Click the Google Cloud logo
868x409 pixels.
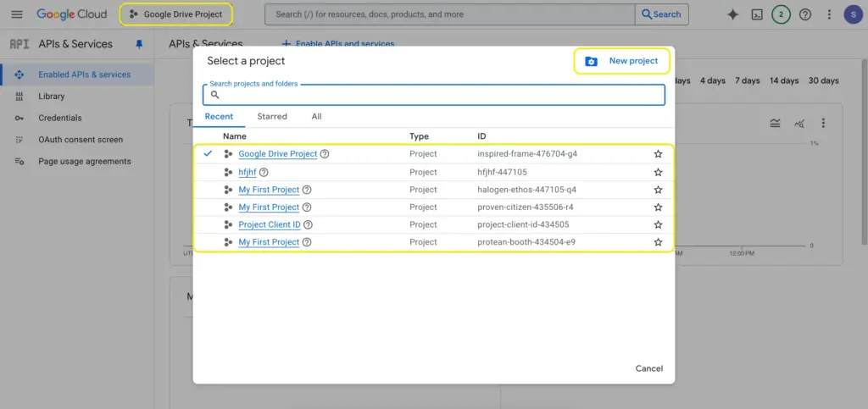point(72,14)
